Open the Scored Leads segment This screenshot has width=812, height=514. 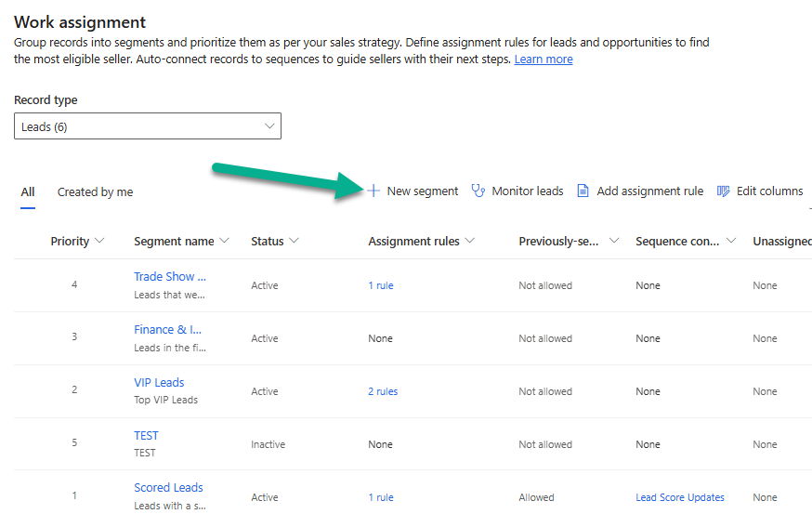168,487
